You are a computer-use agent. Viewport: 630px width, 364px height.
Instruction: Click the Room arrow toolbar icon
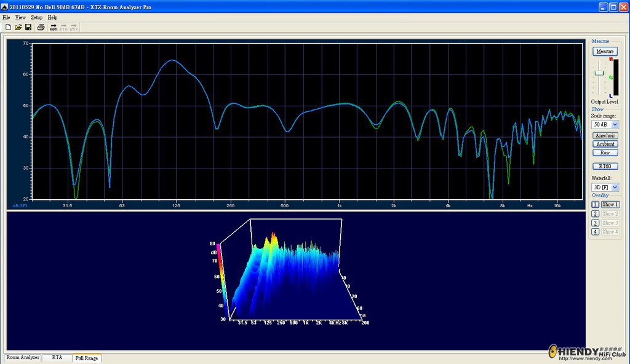(x=54, y=27)
